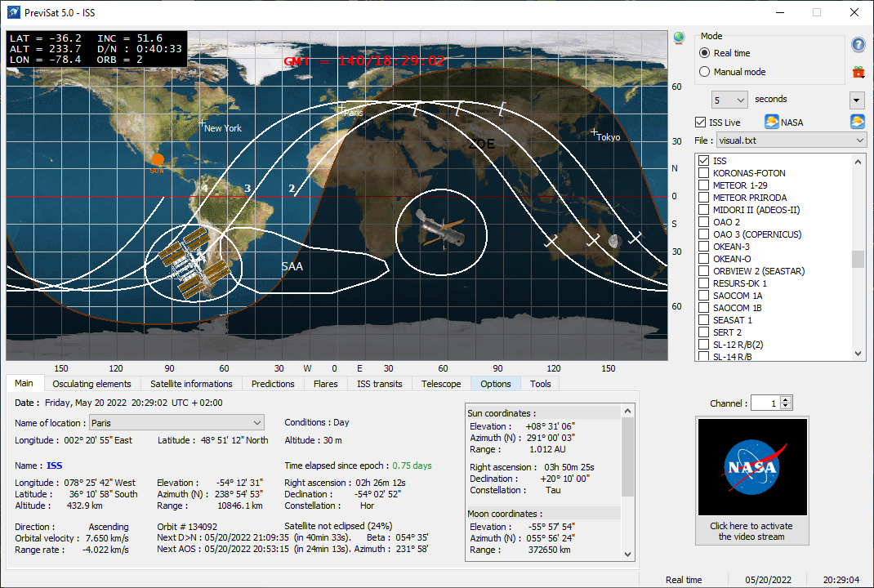
Task: Click the orange Sun marker on map
Action: [158, 160]
